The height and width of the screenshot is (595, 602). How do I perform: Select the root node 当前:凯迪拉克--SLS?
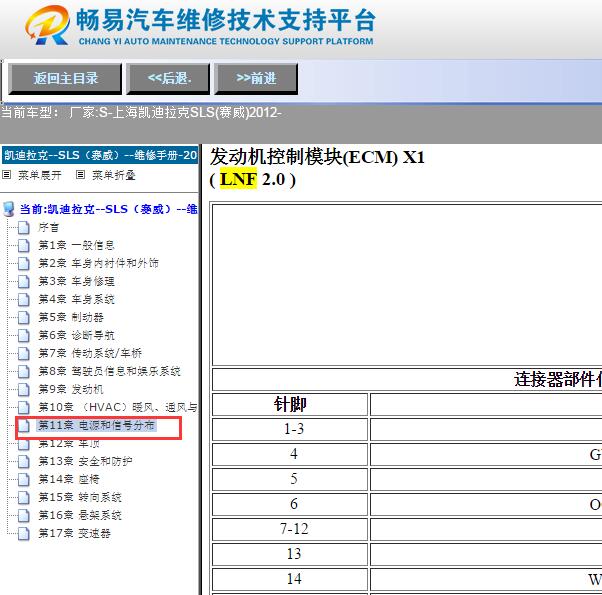108,209
